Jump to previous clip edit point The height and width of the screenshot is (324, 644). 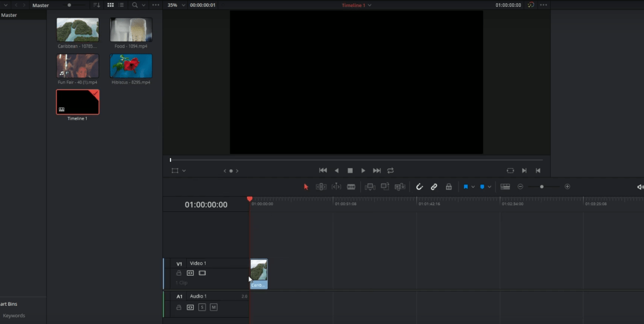tap(538, 170)
